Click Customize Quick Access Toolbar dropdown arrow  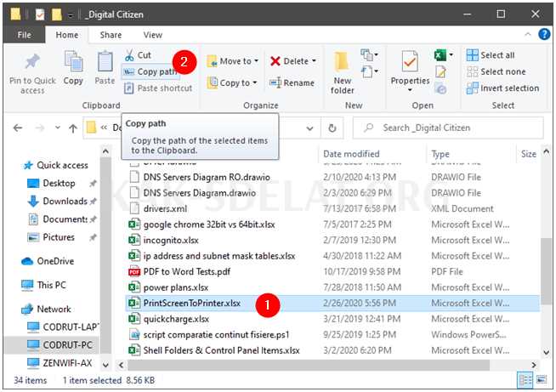tap(71, 15)
